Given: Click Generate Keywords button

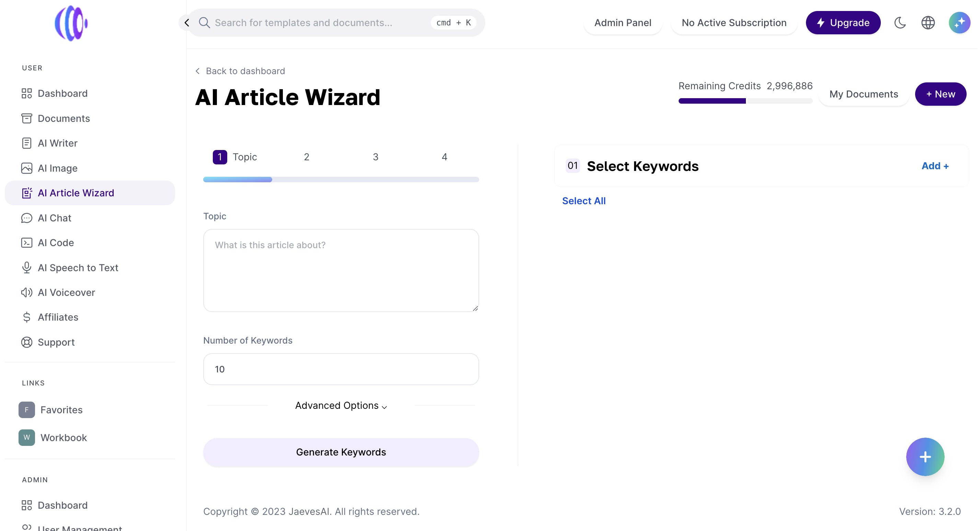Looking at the screenshot, I should tap(341, 452).
